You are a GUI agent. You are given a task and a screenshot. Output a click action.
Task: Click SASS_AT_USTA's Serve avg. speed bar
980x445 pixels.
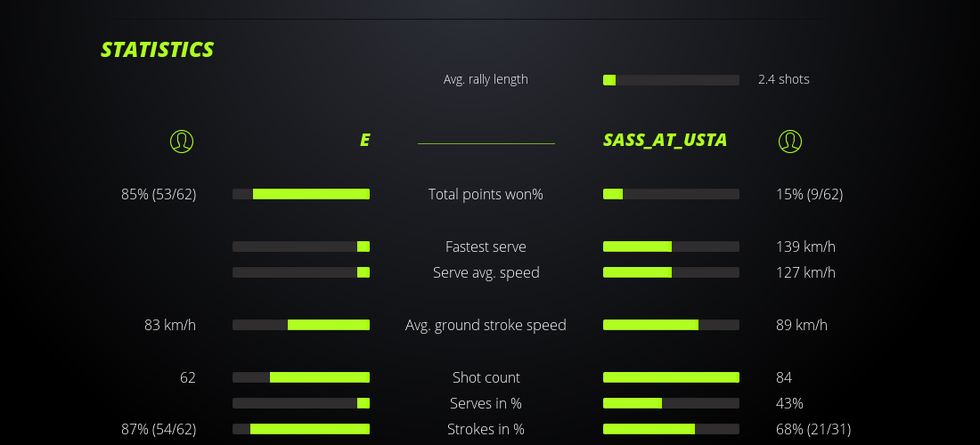pyautogui.click(x=671, y=272)
